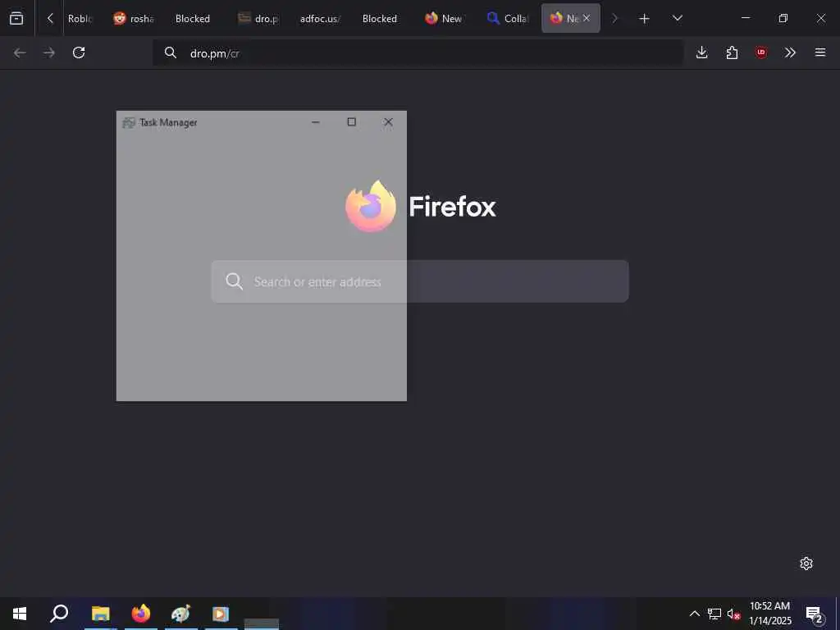Switch to the Roblox tab
Image resolution: width=840 pixels, height=630 pixels.
coord(80,19)
